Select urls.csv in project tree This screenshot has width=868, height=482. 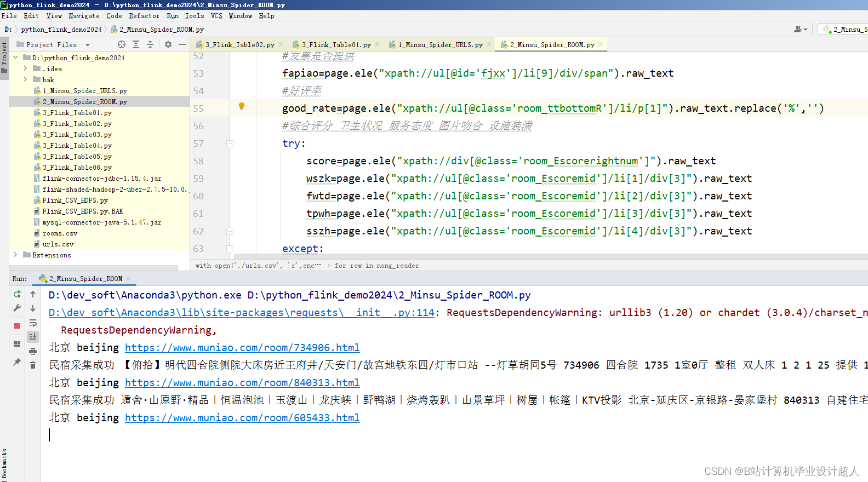(58, 244)
